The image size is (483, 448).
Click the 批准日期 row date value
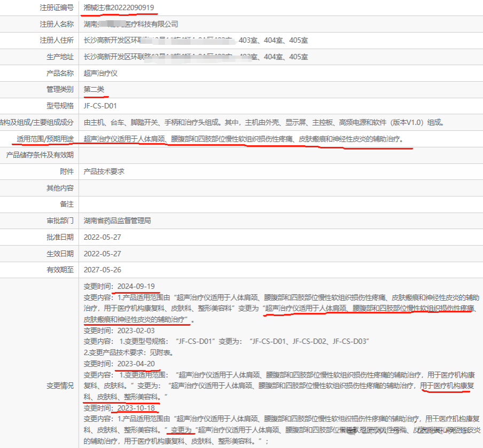[103, 237]
